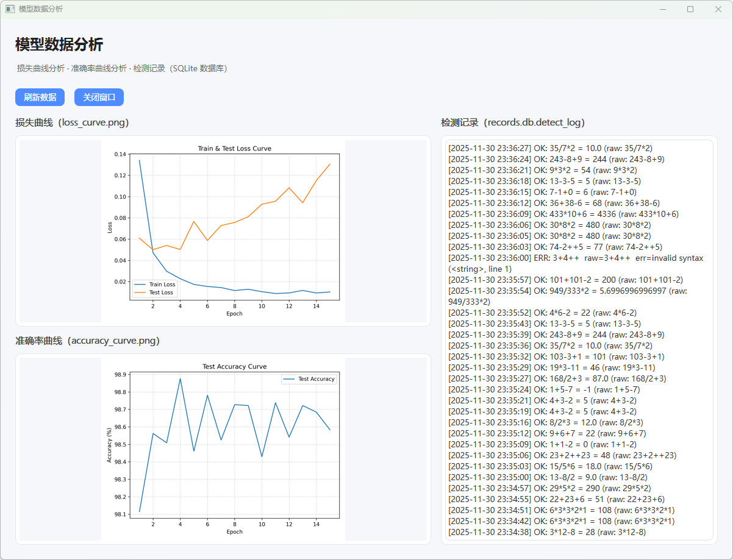Select the log entry 101+101-2 = 200
Image resolution: width=733 pixels, height=560 pixels.
[565, 280]
